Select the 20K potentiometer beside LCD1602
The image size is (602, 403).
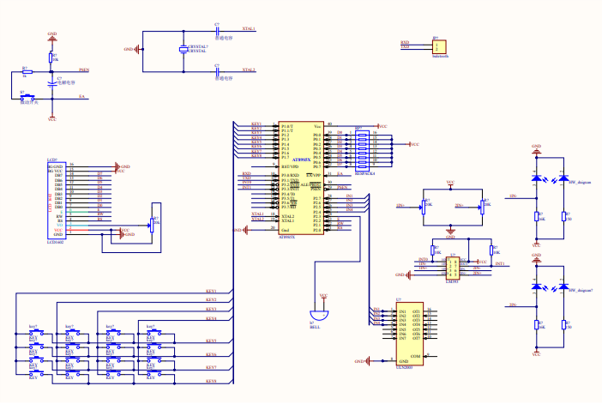point(152,226)
